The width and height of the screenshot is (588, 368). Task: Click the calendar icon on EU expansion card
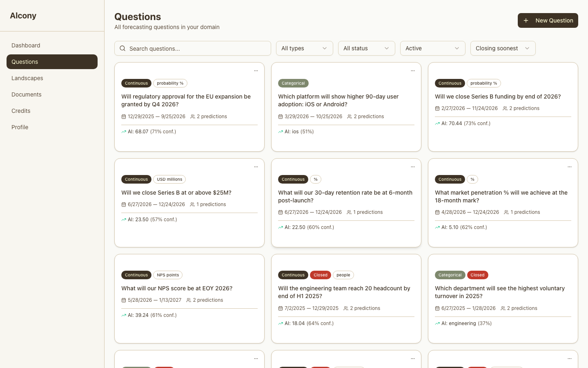tap(124, 117)
